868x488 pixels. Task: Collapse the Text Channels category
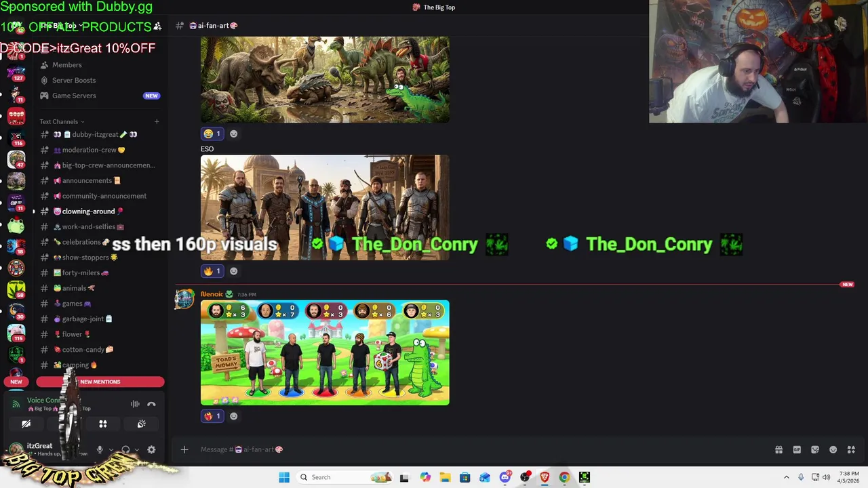[61, 122]
